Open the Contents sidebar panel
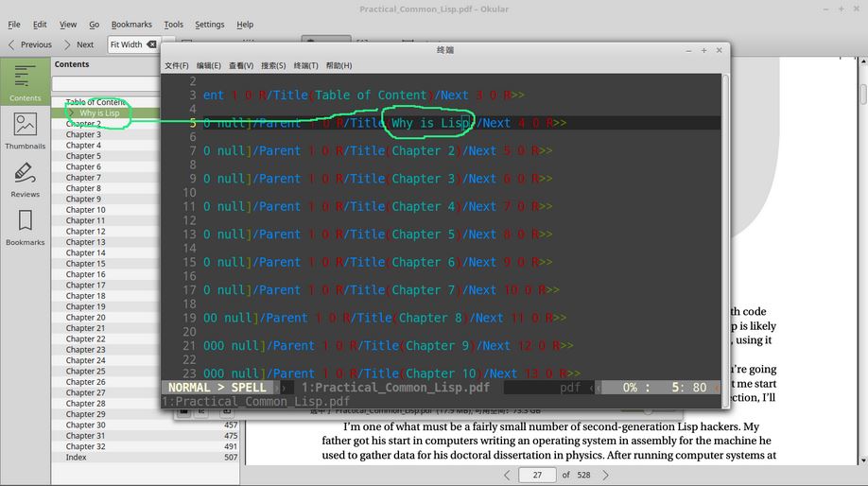868x486 pixels. (25, 81)
